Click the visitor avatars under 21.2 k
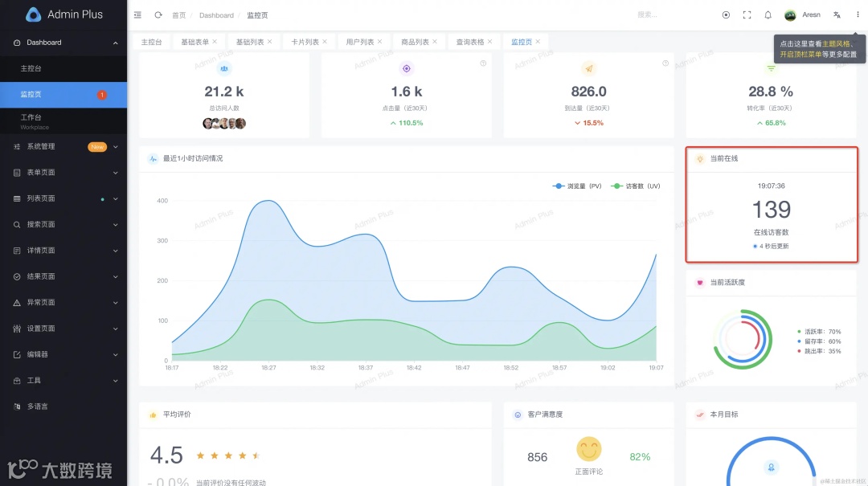Screen dimensions: 868x486 click(224, 123)
